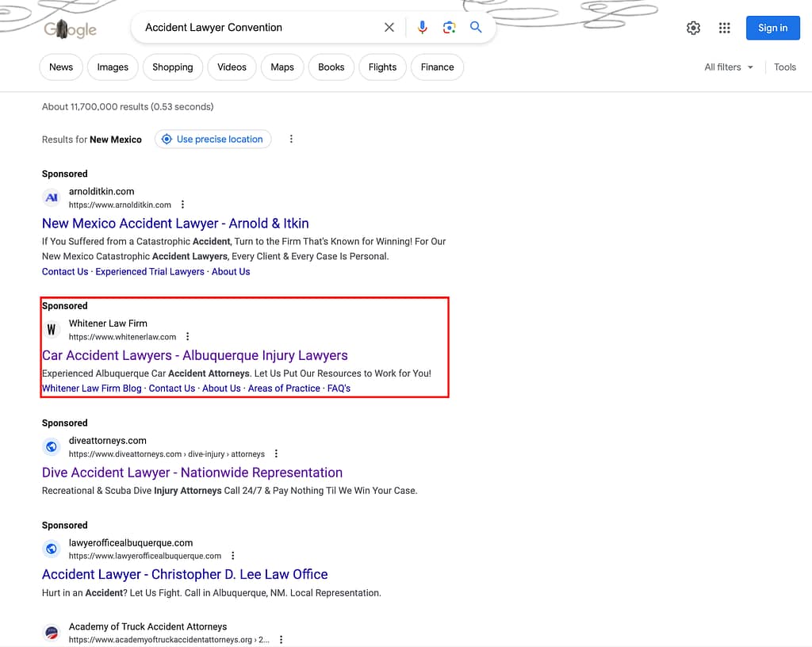
Task: Click Use precise location button
Action: point(213,140)
